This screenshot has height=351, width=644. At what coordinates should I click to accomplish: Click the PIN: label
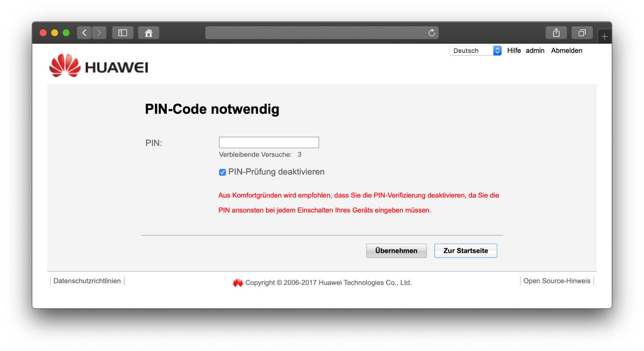pyautogui.click(x=154, y=143)
